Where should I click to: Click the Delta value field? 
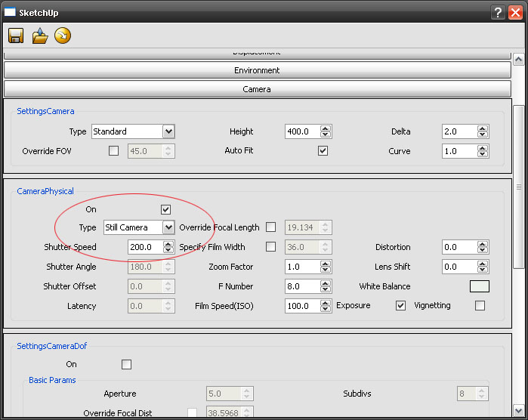point(460,131)
